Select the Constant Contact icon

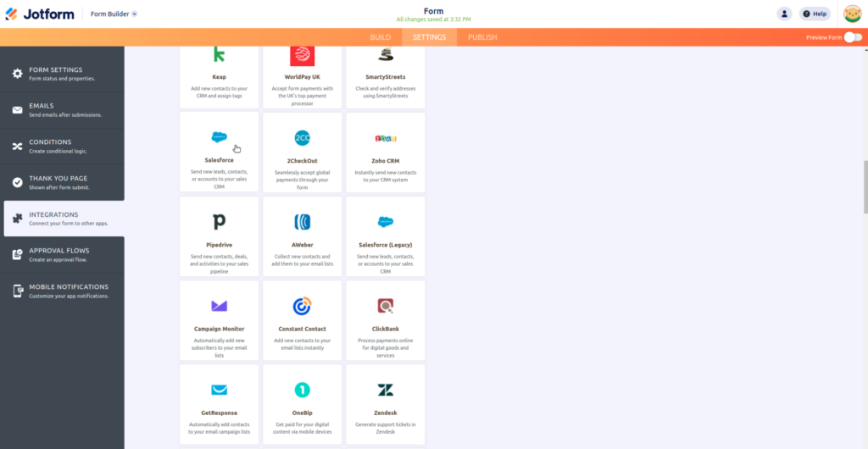pyautogui.click(x=303, y=305)
